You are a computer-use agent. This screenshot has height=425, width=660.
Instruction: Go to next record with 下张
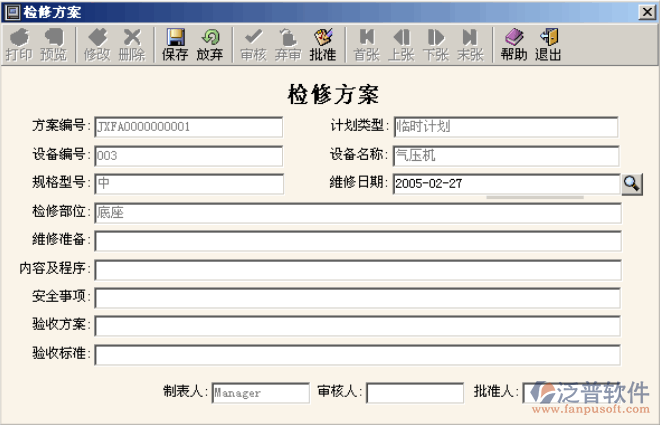436,45
